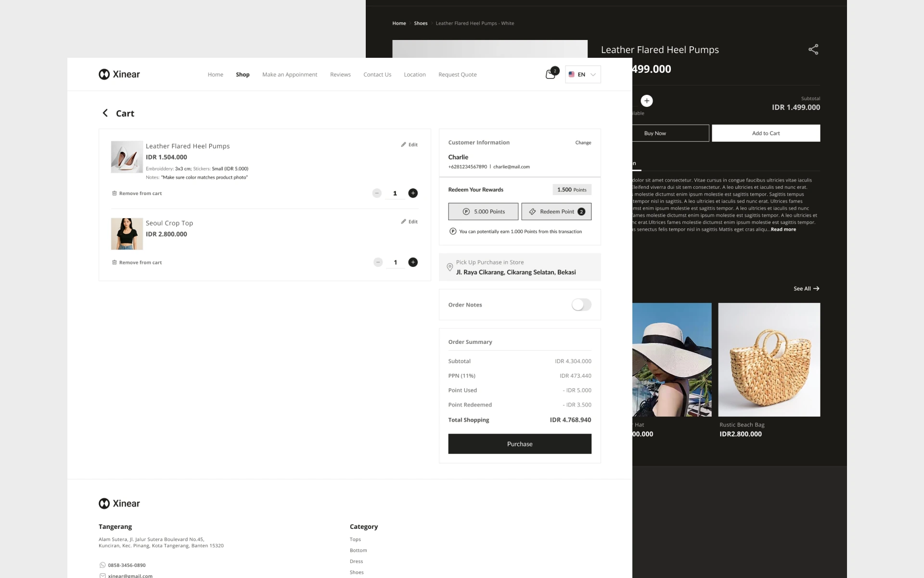Click the back arrow beside Cart
Image resolution: width=924 pixels, height=578 pixels.
click(105, 113)
